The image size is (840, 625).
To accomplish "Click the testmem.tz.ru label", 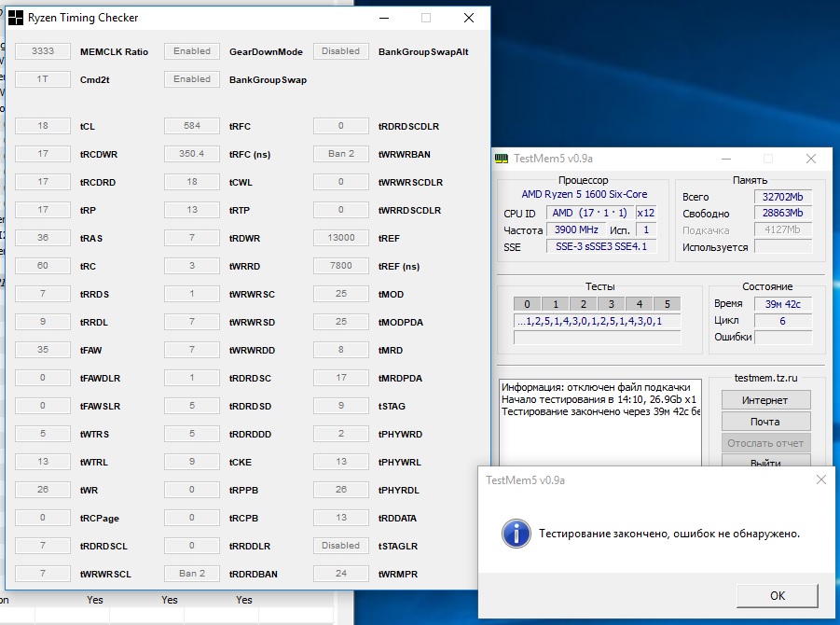I will [x=765, y=378].
